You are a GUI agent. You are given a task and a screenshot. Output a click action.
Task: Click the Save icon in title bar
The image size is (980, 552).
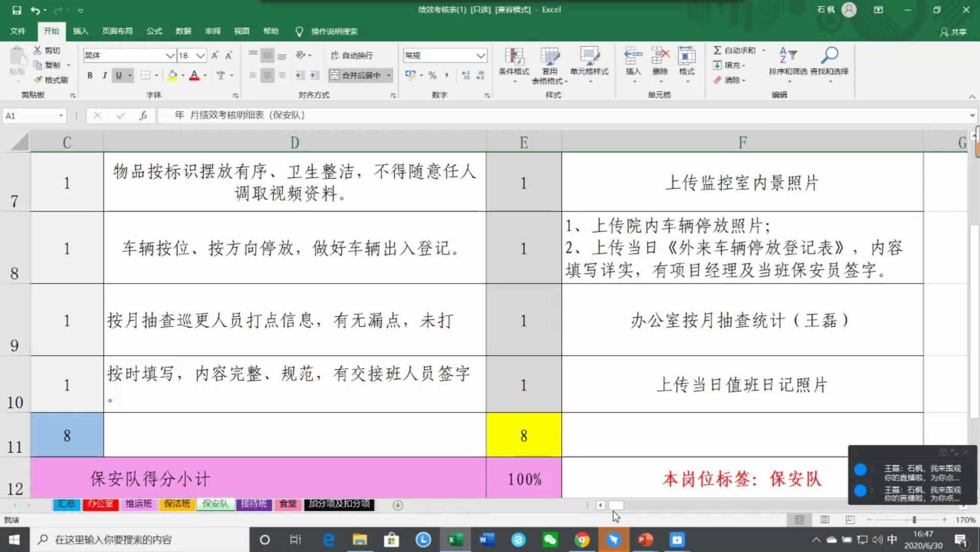[16, 10]
